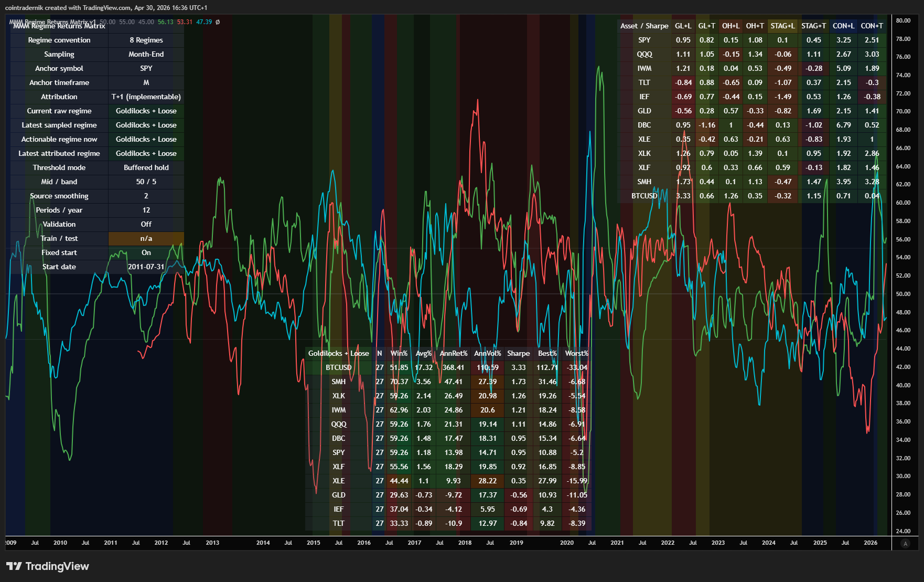Click the 2026 label on time axis
This screenshot has height=582, width=924.
871,543
